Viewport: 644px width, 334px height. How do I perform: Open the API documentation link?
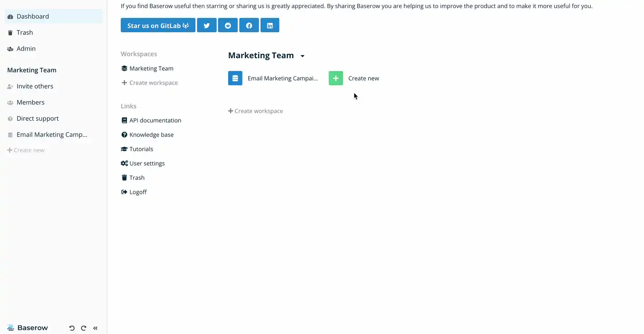(x=155, y=120)
